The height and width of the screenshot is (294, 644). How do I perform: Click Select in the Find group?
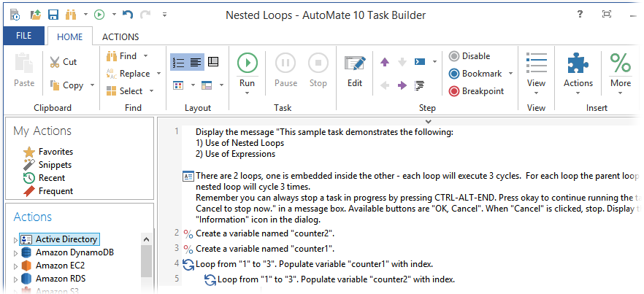(125, 90)
